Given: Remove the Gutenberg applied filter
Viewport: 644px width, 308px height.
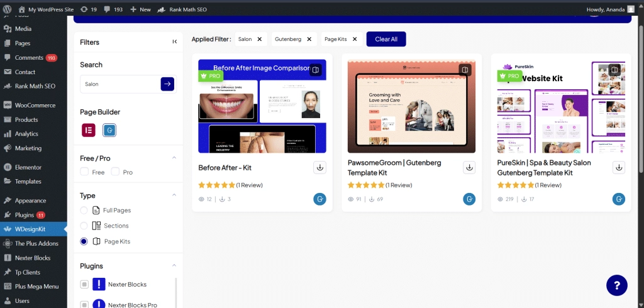Looking at the screenshot, I should (309, 39).
